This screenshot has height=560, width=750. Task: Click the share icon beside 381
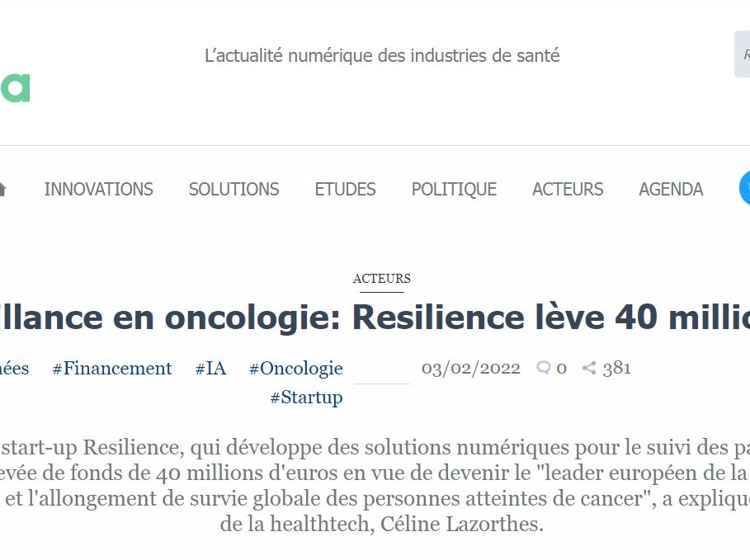point(589,368)
